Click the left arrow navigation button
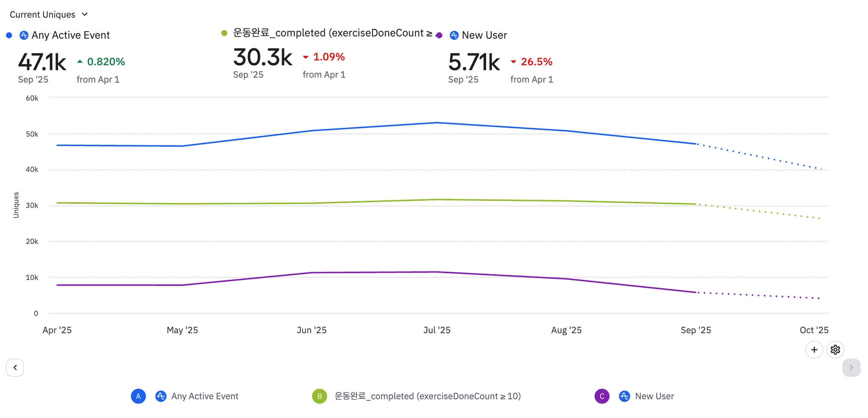Image resolution: width=868 pixels, height=418 pixels. (x=15, y=368)
